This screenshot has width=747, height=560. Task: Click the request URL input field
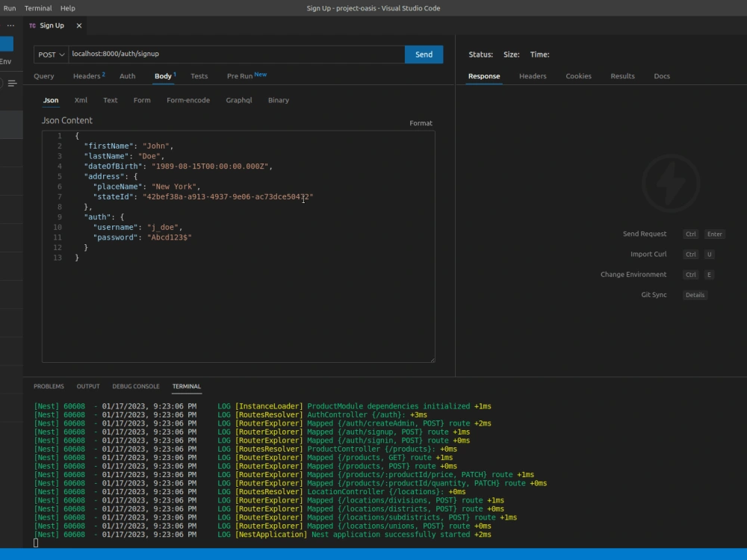click(x=236, y=55)
